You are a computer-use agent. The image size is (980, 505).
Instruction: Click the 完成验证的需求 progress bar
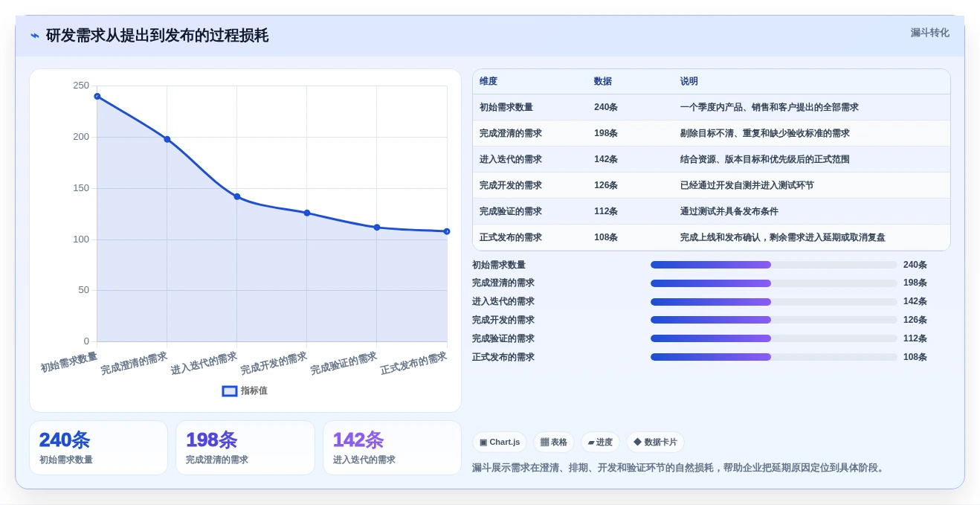point(774,338)
